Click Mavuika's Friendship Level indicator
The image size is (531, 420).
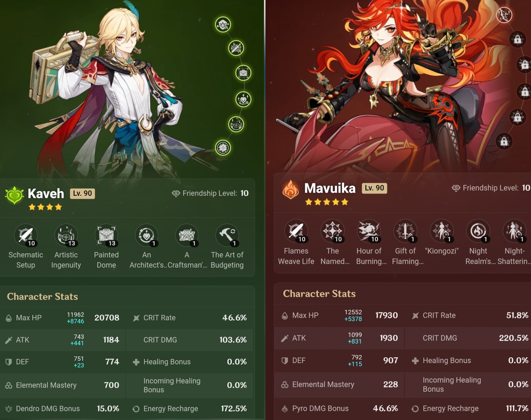[491, 188]
